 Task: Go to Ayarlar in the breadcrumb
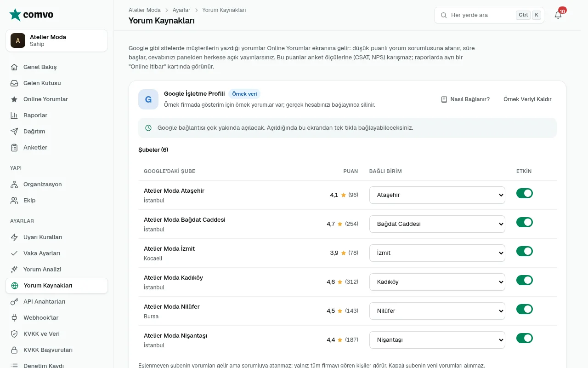tap(181, 10)
